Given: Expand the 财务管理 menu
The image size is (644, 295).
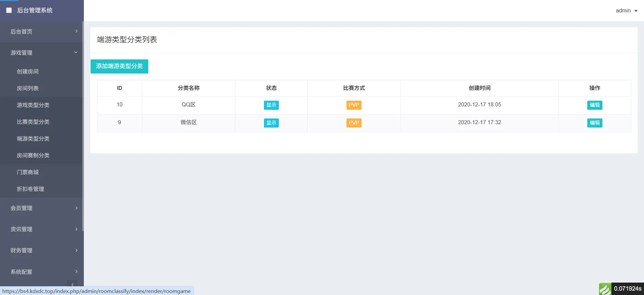Looking at the screenshot, I should pyautogui.click(x=42, y=250).
